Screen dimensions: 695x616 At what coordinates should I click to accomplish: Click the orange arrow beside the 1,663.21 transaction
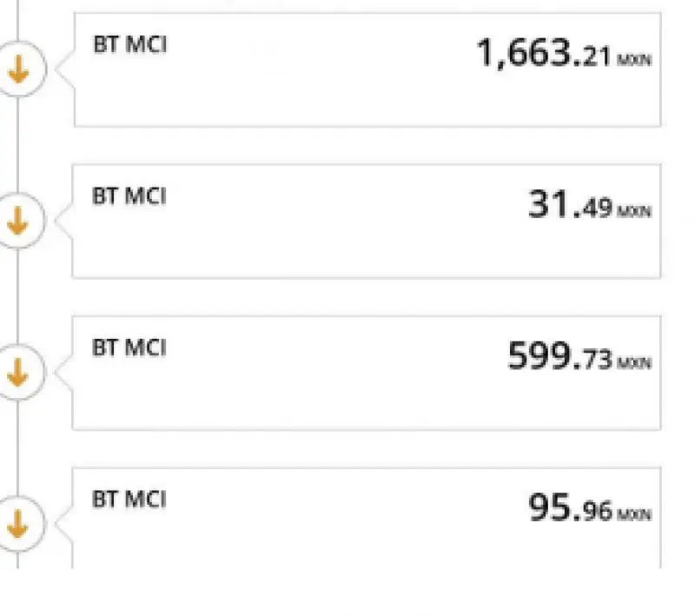[18, 70]
